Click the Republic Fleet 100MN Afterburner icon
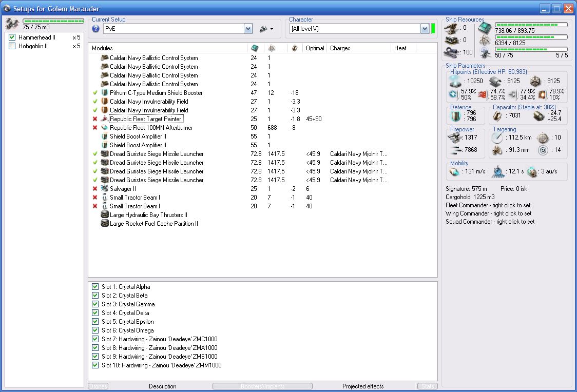 point(105,128)
